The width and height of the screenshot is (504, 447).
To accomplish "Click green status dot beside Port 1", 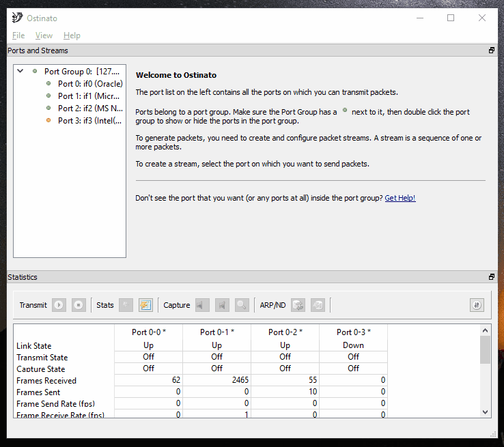I will pyautogui.click(x=48, y=96).
